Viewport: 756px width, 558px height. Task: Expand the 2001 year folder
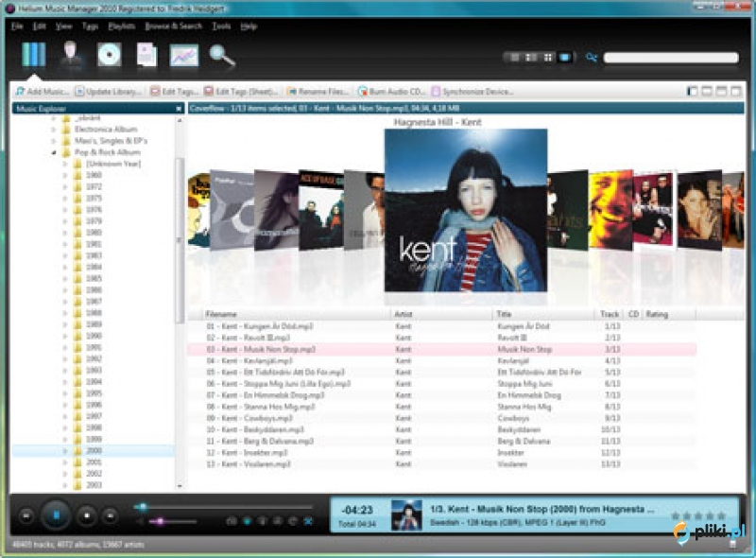point(65,462)
